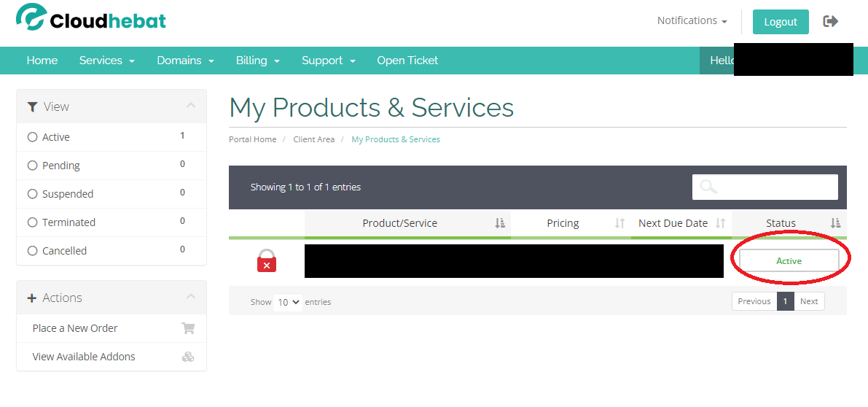Change the show entries count dropdown
The height and width of the screenshot is (407, 868).
(x=288, y=302)
